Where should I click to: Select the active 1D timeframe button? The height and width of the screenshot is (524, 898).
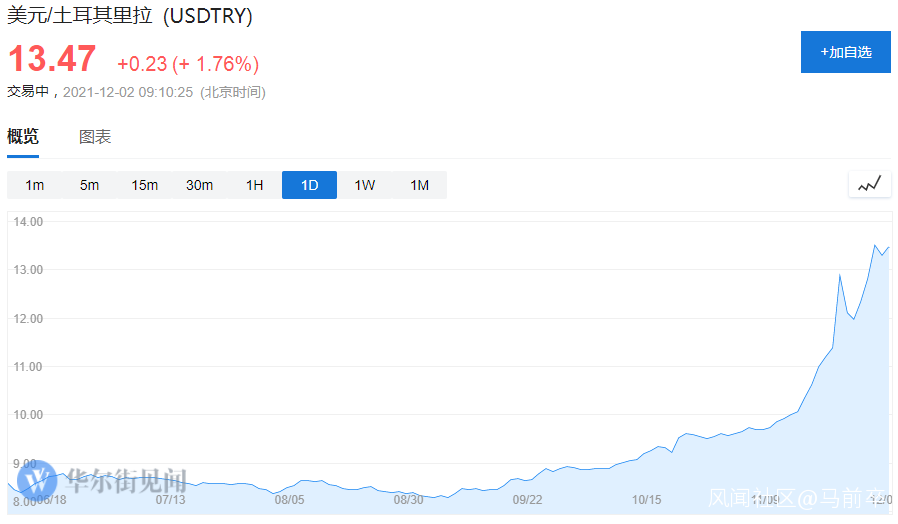tap(309, 185)
